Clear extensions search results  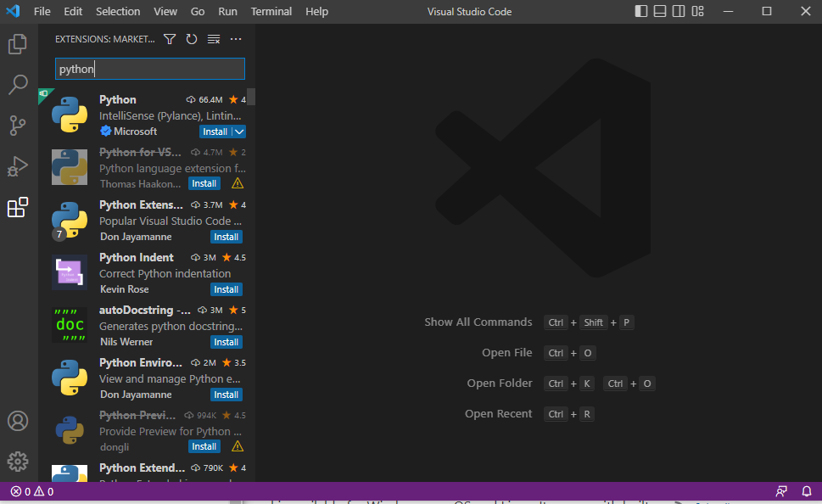[x=214, y=39]
